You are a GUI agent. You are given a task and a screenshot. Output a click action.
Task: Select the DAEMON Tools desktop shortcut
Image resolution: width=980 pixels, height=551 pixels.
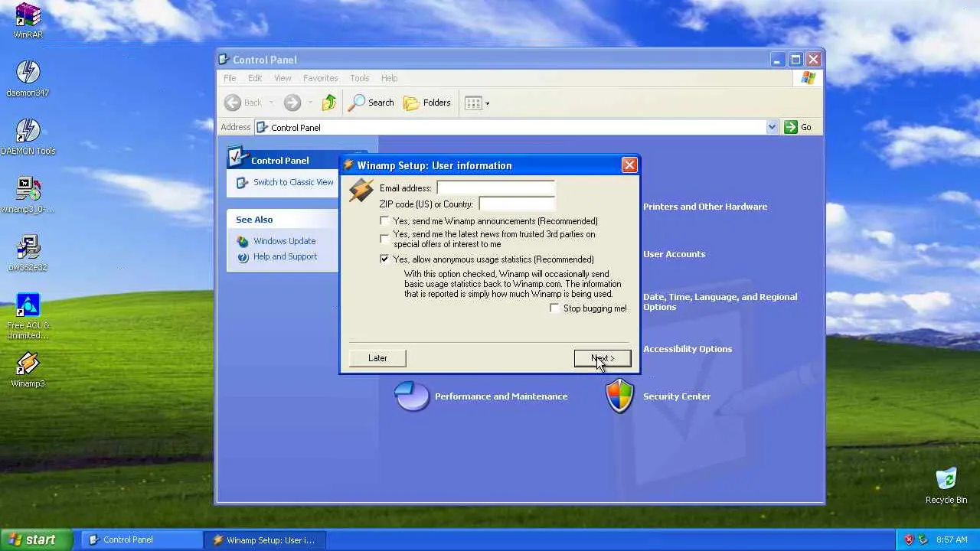pos(28,136)
